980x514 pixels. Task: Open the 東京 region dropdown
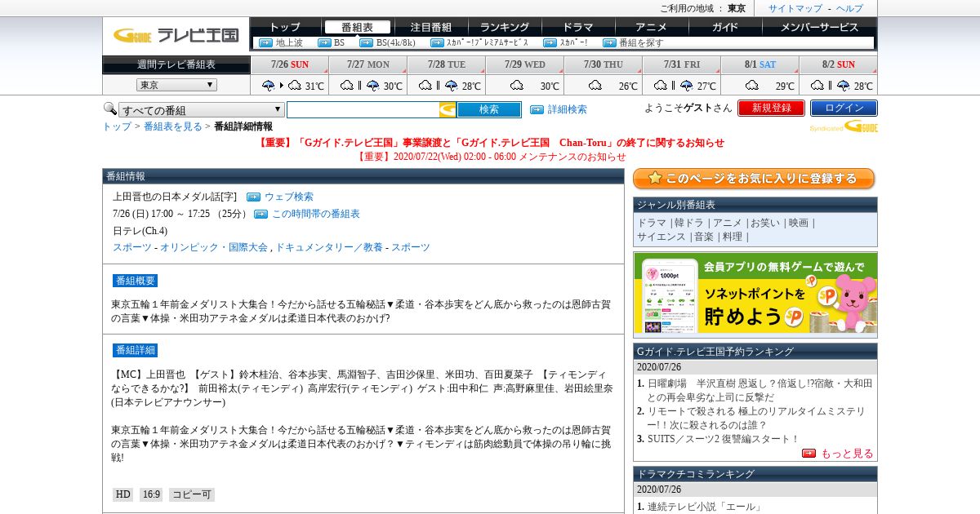pyautogui.click(x=176, y=85)
